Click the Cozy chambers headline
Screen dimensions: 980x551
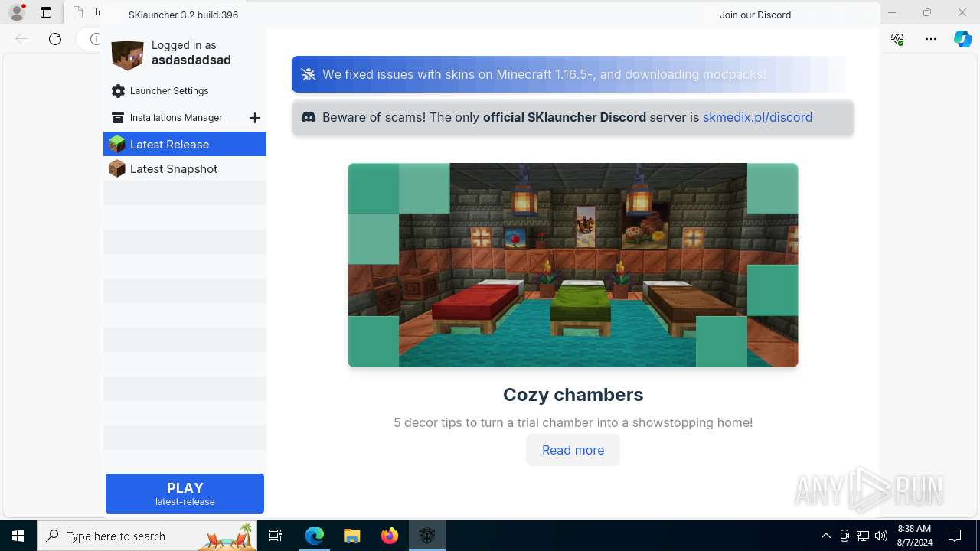tap(573, 395)
